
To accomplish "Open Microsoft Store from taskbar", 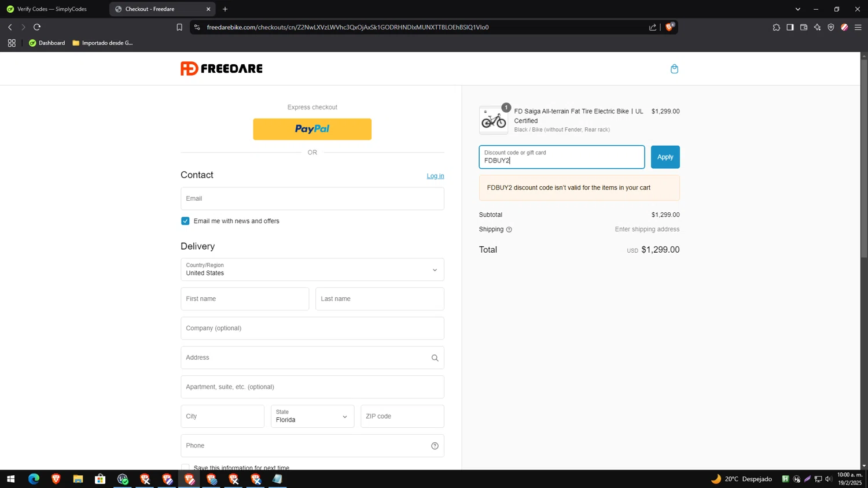I will click(100, 479).
